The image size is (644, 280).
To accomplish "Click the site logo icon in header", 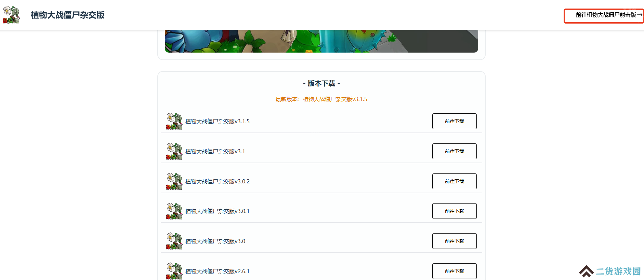I will point(11,15).
